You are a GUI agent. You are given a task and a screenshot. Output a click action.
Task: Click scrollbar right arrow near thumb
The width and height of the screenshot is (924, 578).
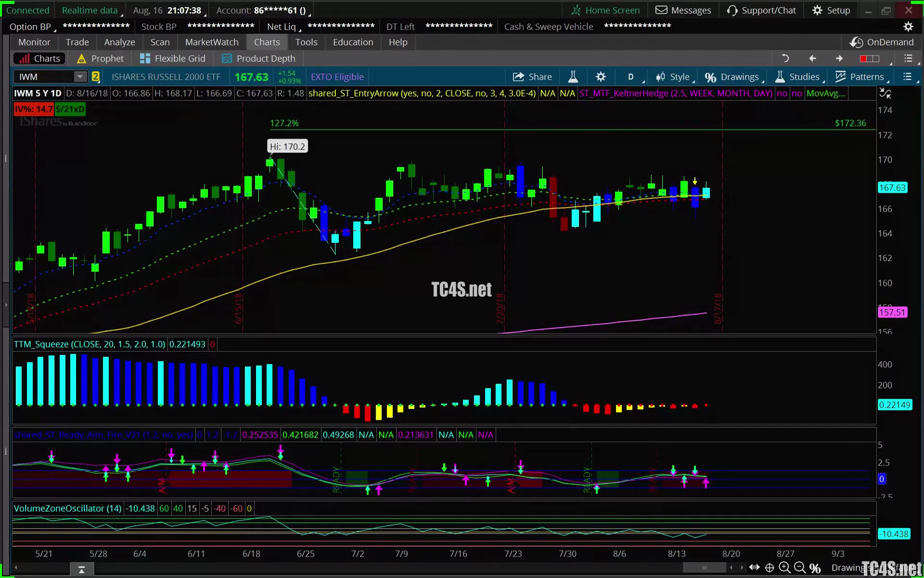click(x=742, y=568)
